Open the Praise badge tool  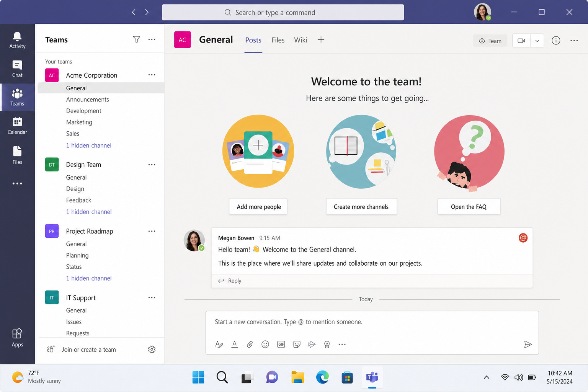click(327, 345)
